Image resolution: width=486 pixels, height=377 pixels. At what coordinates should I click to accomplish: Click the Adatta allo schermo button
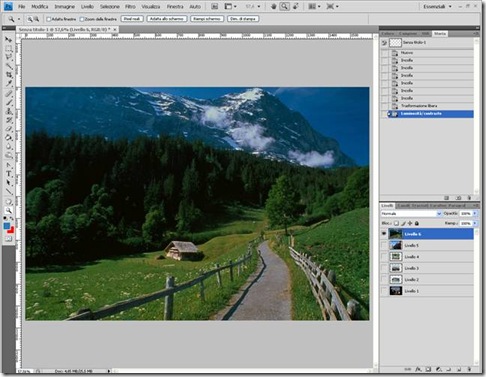point(167,19)
